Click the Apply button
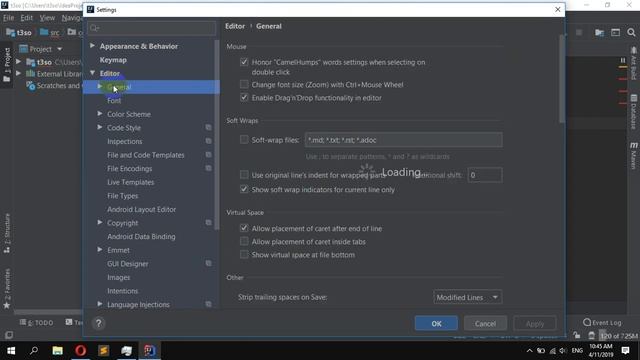 tap(535, 323)
